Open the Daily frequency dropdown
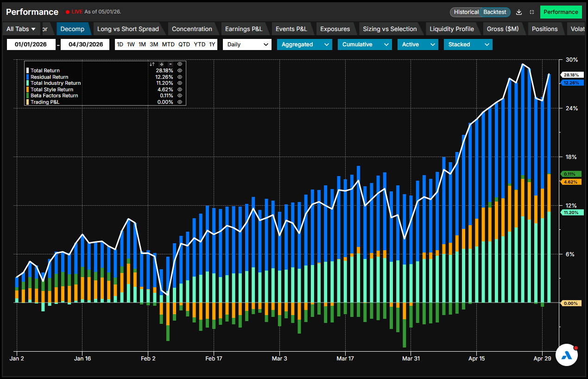The height and width of the screenshot is (379, 588). pyautogui.click(x=247, y=44)
